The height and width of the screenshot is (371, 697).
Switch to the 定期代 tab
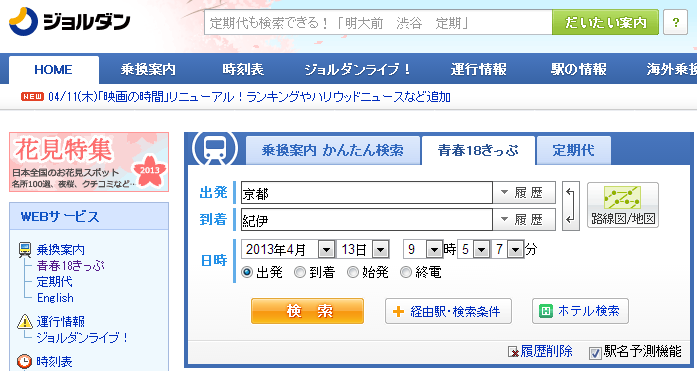(x=573, y=150)
